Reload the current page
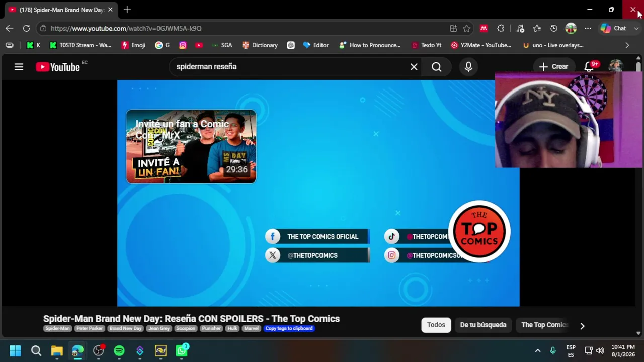Screen dimensions: 644x362 click(26, 28)
